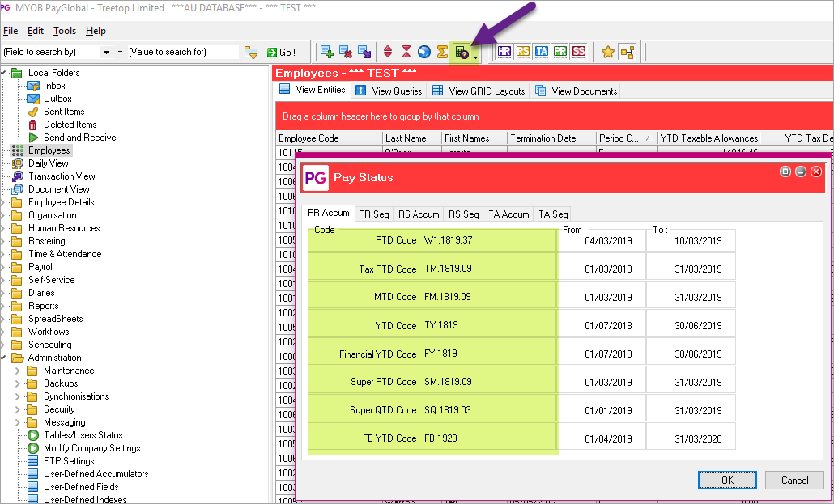This screenshot has width=834, height=504.
Task: Click the SS module toolbar icon
Action: click(x=579, y=52)
